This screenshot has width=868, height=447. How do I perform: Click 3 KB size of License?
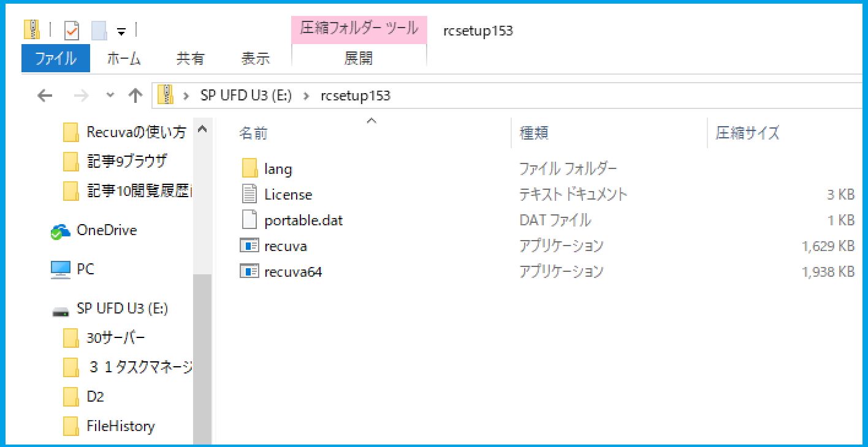coord(840,195)
